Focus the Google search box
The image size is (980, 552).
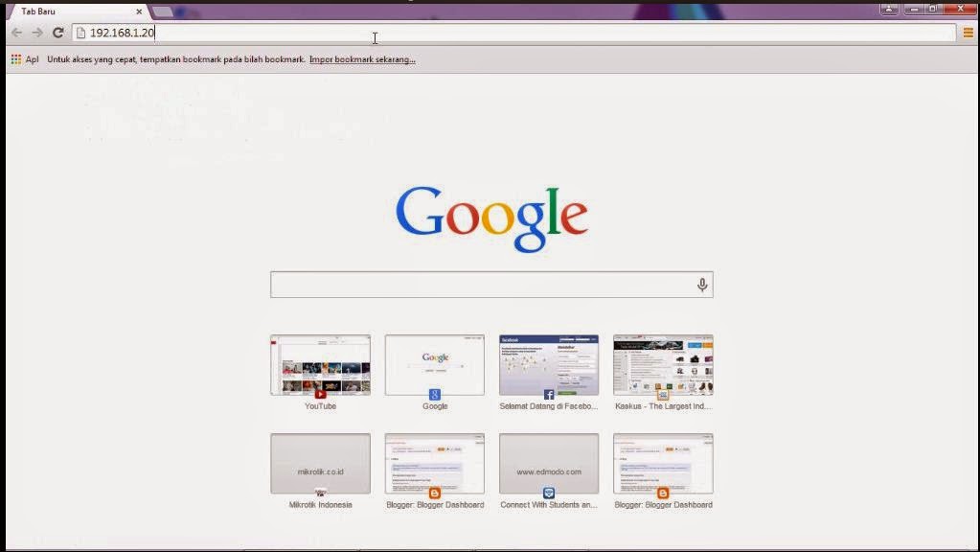tap(491, 285)
